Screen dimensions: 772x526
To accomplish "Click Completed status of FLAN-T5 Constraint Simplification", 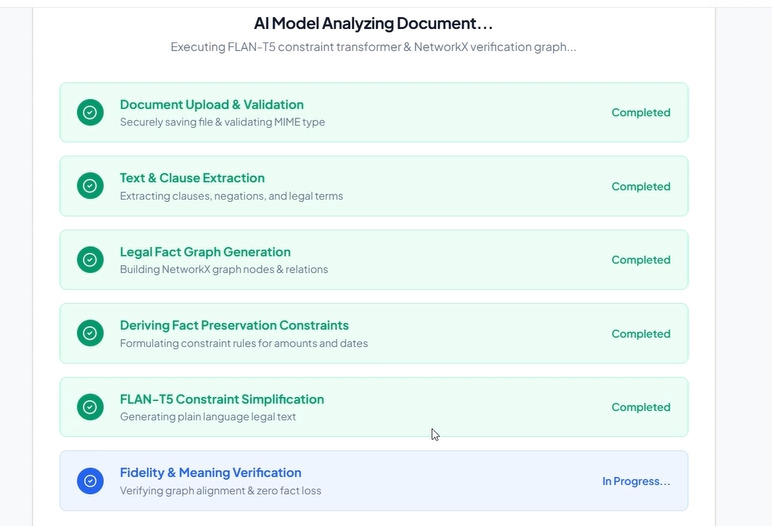I will click(x=641, y=407).
